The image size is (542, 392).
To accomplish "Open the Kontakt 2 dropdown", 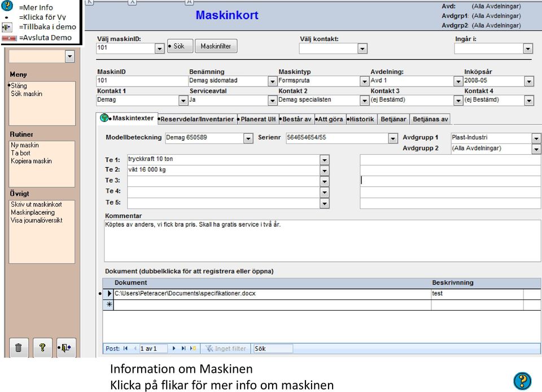I will click(364, 101).
